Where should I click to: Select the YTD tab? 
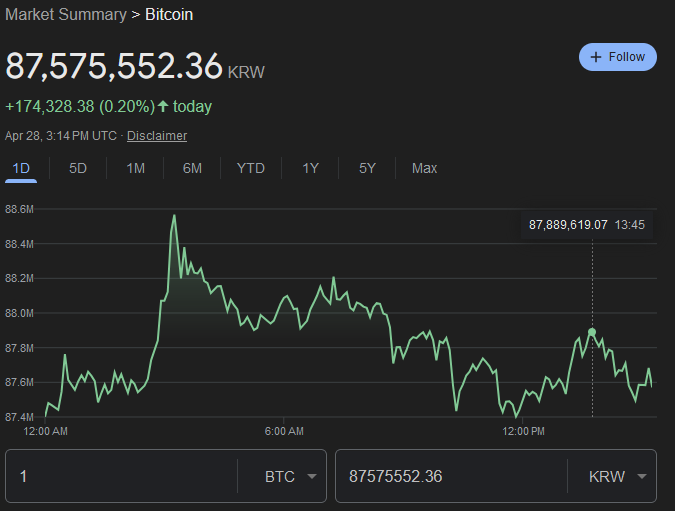click(250, 168)
